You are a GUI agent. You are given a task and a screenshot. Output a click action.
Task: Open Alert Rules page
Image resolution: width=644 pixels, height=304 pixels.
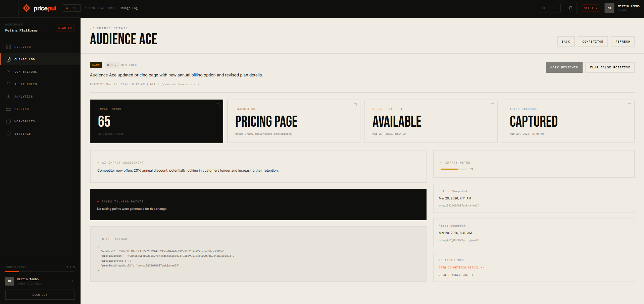(x=40, y=84)
